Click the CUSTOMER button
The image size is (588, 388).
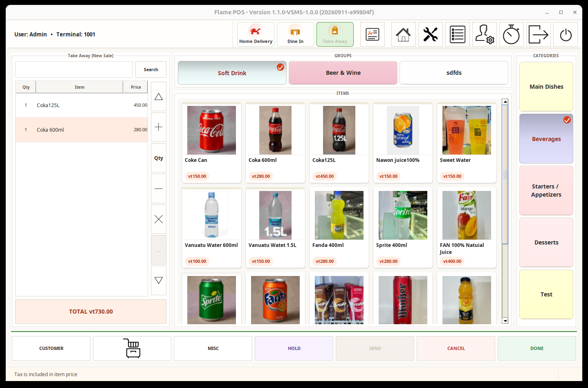pos(51,348)
